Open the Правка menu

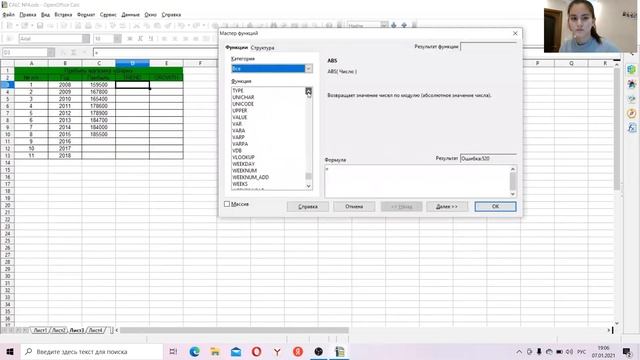(x=28, y=15)
